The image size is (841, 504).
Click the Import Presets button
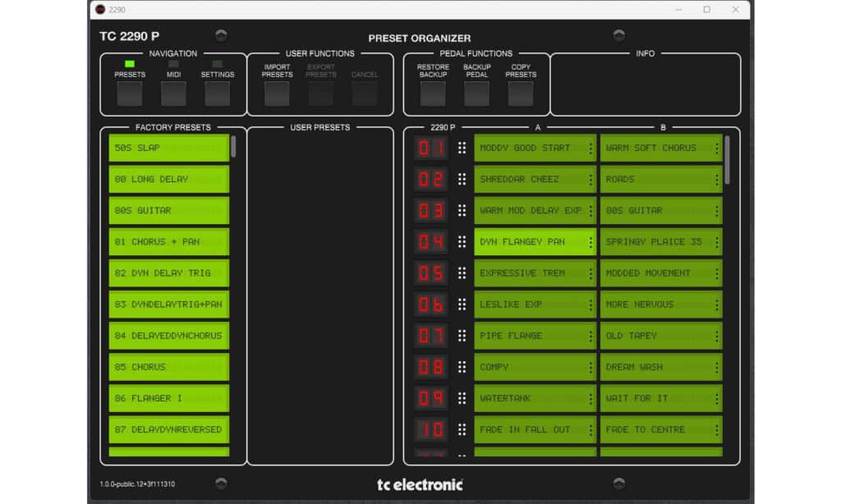(277, 94)
